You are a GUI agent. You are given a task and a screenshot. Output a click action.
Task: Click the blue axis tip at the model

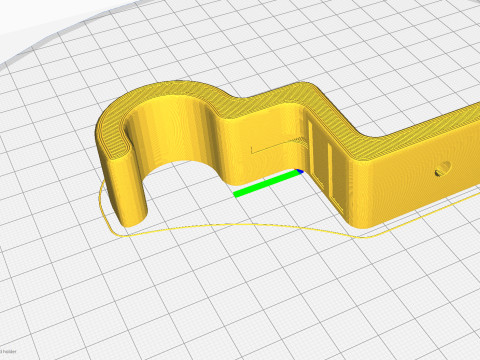300,171
